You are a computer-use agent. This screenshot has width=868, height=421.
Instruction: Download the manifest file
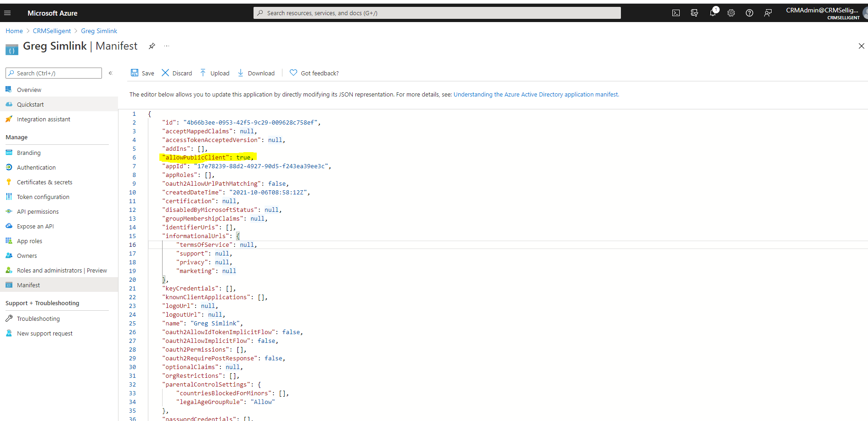[256, 73]
